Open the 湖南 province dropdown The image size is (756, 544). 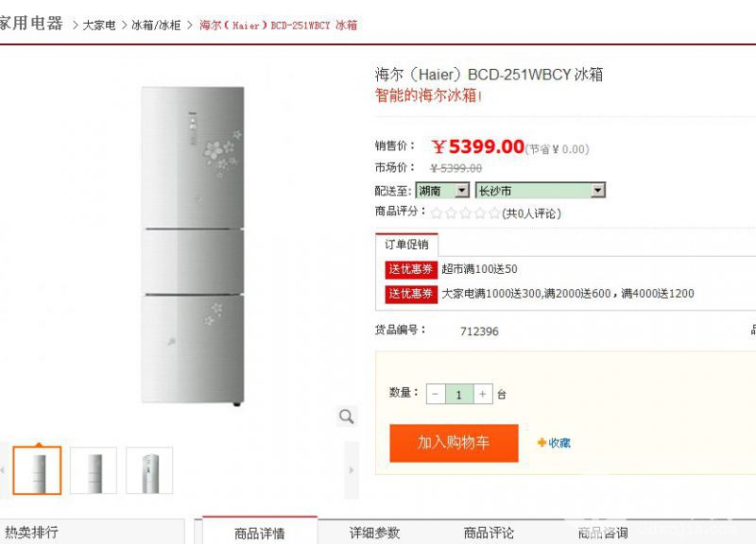coord(442,191)
